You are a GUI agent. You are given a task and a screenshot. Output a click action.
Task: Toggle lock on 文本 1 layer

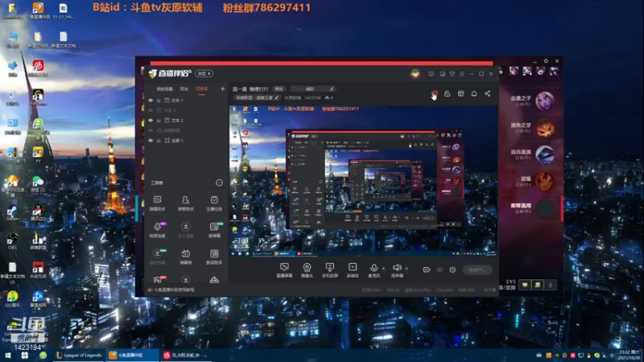pos(159,100)
